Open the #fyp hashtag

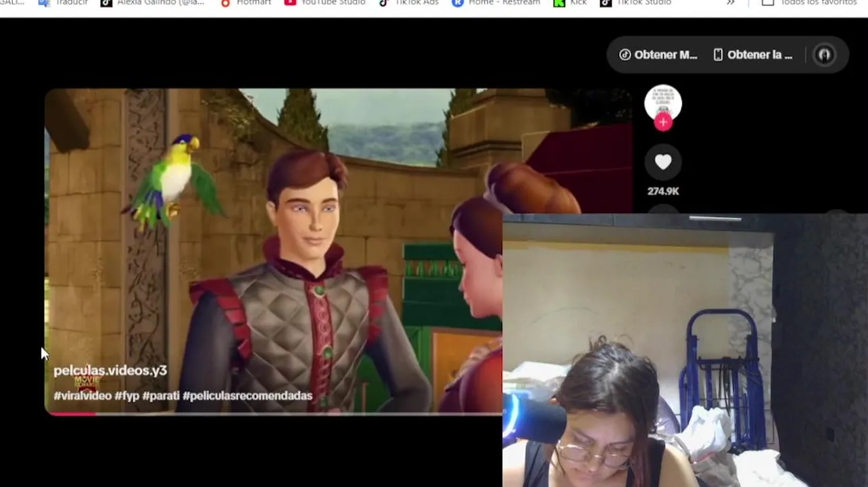tap(126, 396)
